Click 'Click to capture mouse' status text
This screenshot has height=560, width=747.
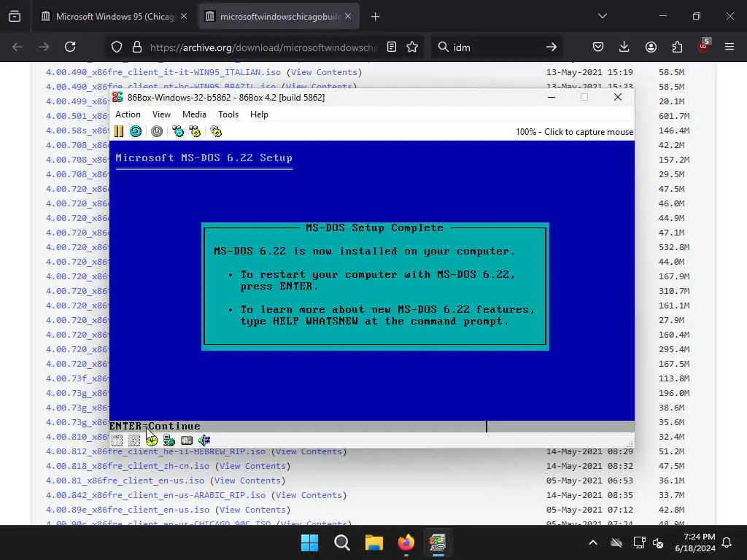click(x=589, y=132)
